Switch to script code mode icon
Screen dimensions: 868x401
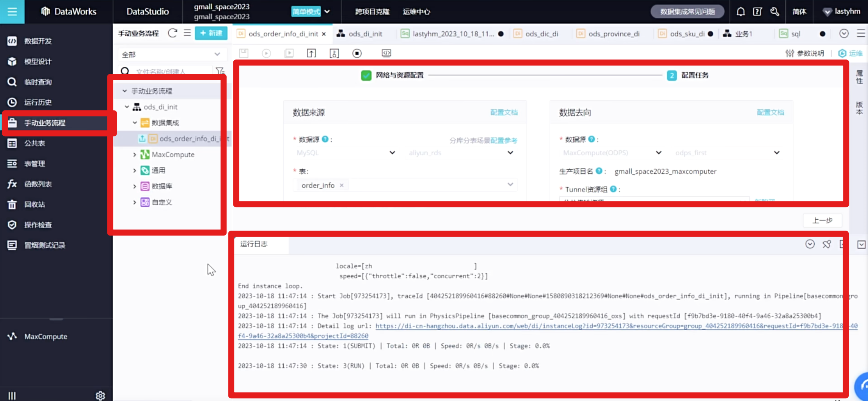point(386,53)
